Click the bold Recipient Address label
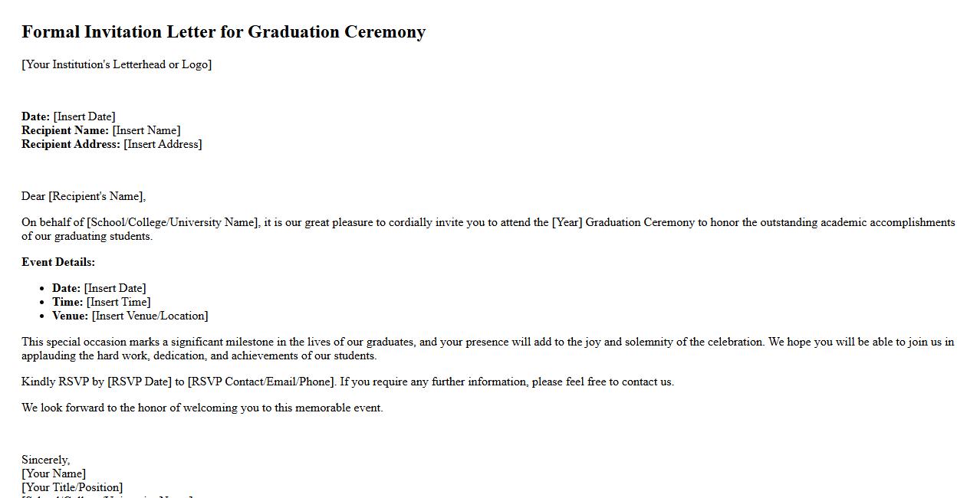Screen dimensions: 980x498 click(x=71, y=144)
